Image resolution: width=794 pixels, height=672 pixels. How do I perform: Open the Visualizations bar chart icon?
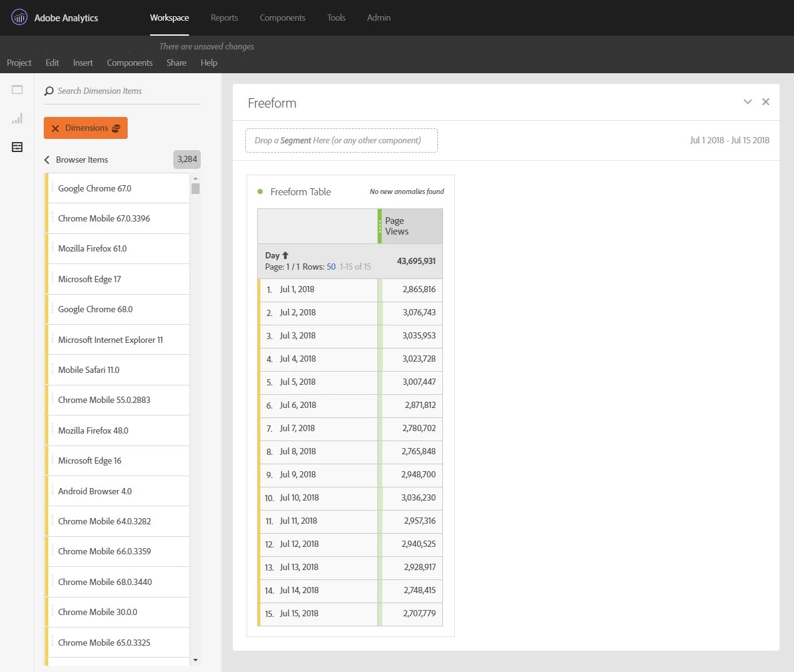pos(17,118)
